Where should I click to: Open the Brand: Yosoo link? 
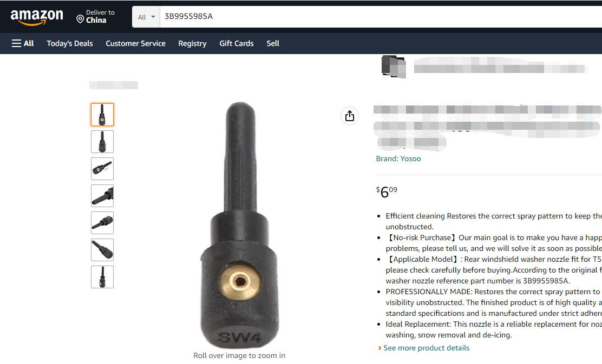[x=398, y=159]
